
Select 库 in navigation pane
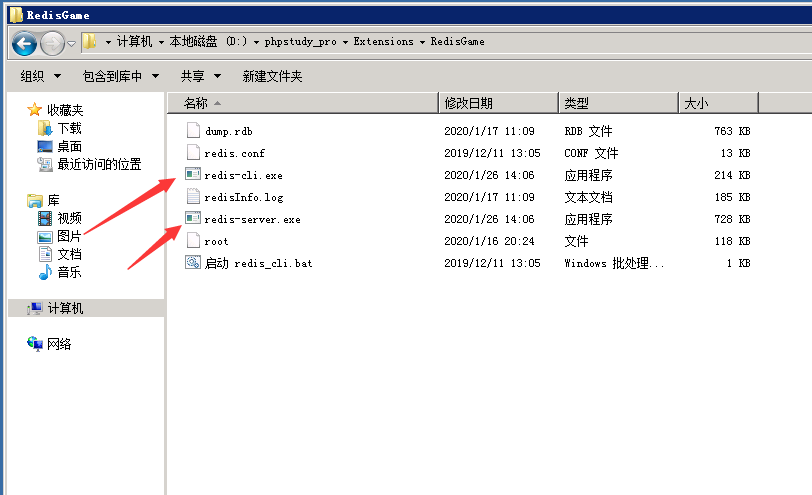[x=53, y=200]
